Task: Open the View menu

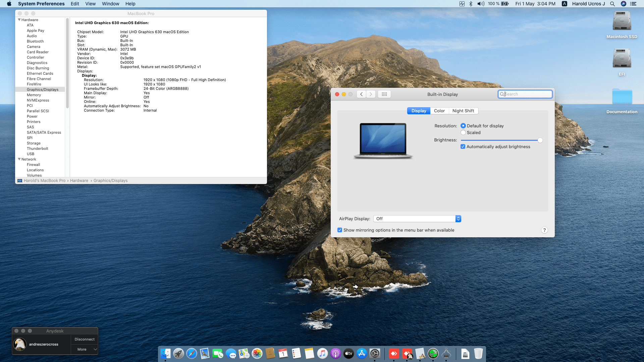Action: 90,4
